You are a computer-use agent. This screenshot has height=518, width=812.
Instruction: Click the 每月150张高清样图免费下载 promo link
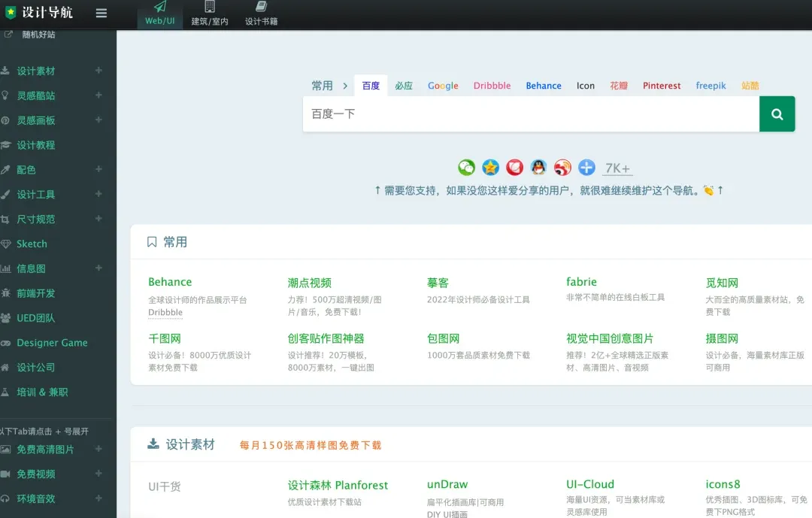point(311,446)
